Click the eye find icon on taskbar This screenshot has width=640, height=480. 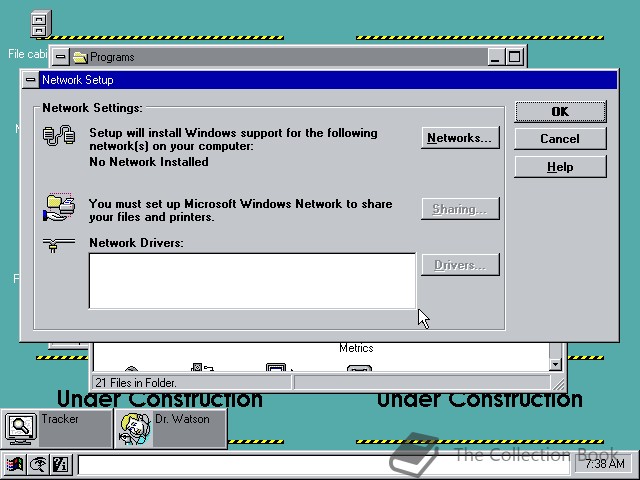(38, 464)
